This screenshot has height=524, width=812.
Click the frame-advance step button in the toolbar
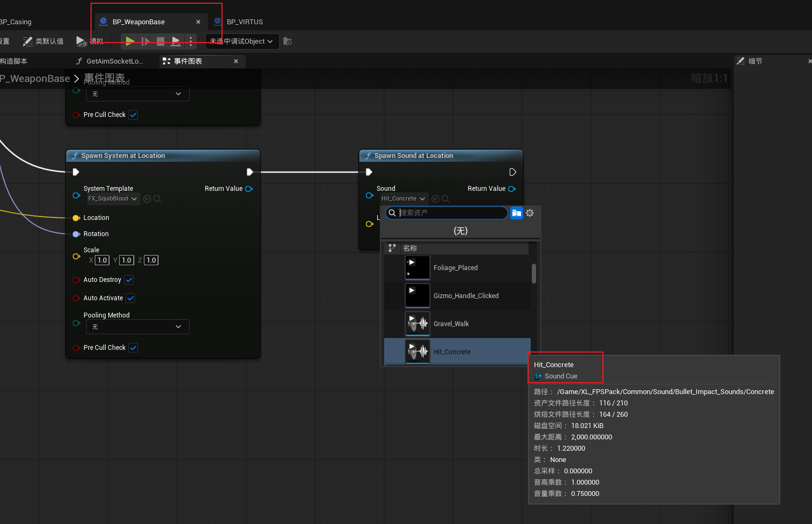(145, 41)
